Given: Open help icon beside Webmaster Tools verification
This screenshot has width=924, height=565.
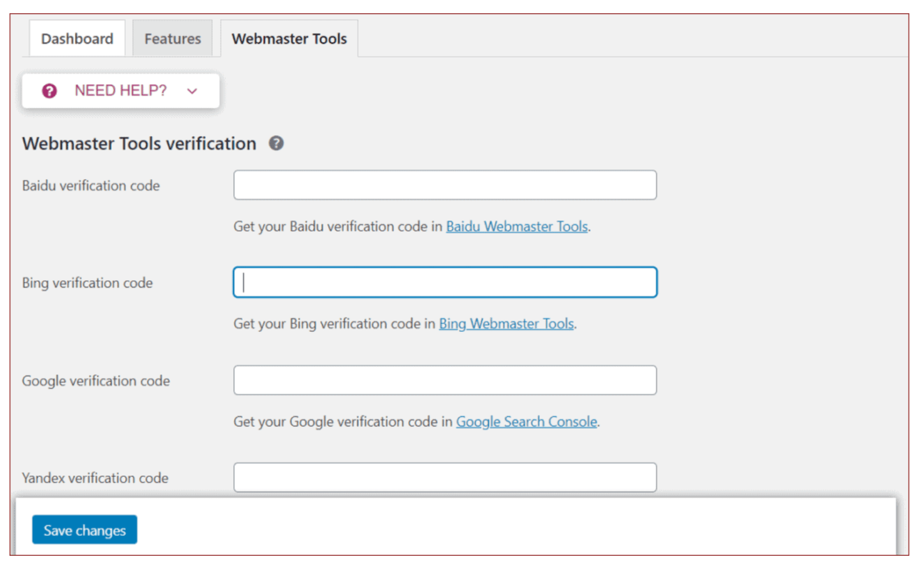Looking at the screenshot, I should [276, 143].
